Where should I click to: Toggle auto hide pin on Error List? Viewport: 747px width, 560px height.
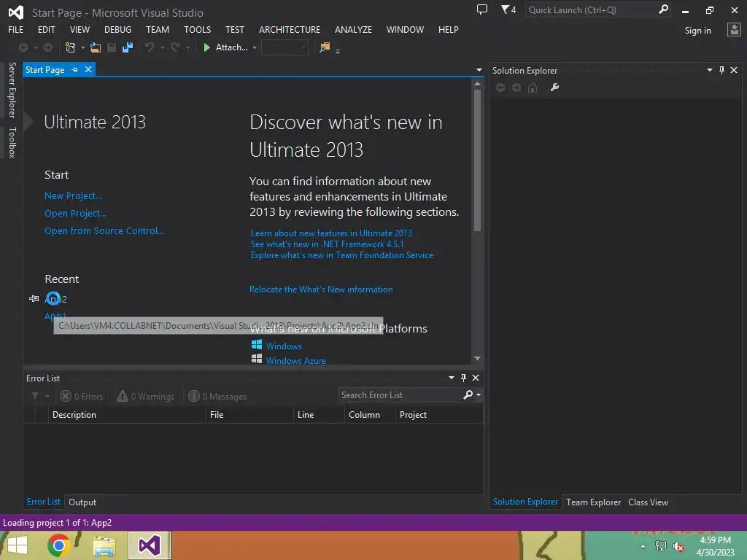(463, 378)
